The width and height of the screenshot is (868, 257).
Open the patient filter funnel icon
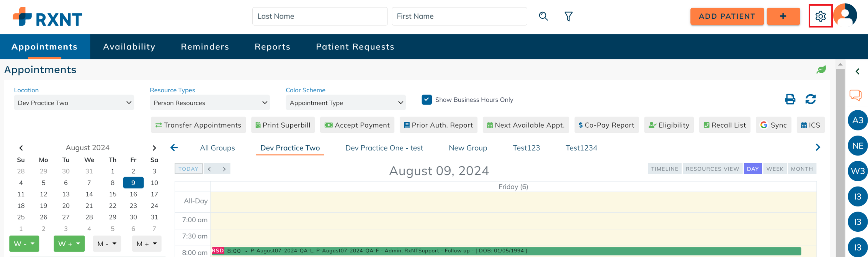[569, 16]
